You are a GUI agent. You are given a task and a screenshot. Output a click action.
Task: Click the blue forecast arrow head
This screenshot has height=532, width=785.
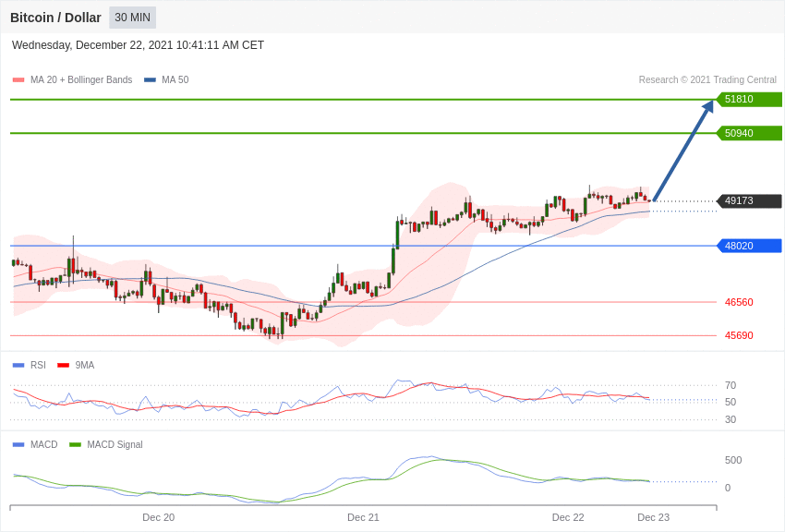click(x=708, y=106)
